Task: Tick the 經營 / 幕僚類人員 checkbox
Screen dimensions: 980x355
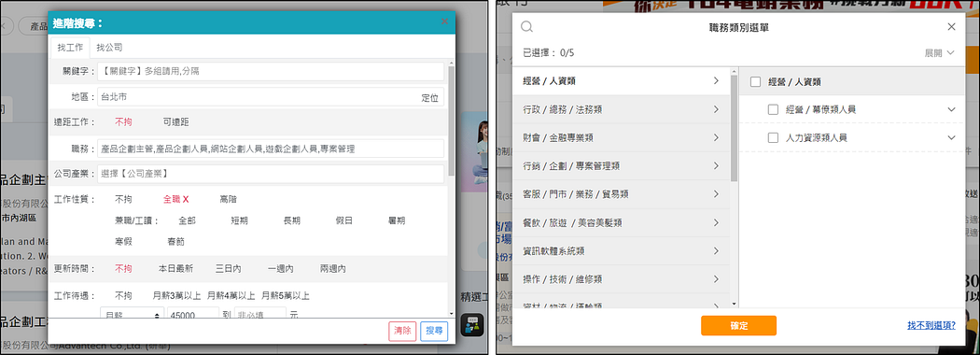Action: pyautogui.click(x=773, y=109)
